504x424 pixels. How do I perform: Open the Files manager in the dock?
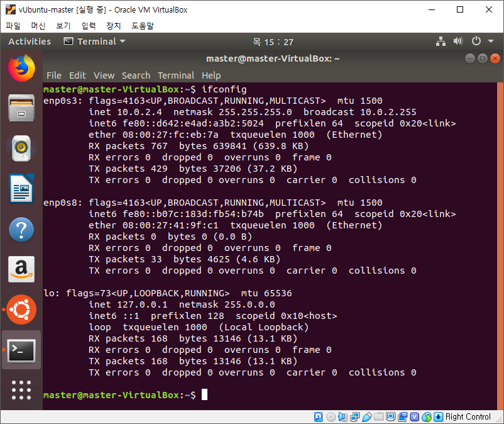pos(21,108)
